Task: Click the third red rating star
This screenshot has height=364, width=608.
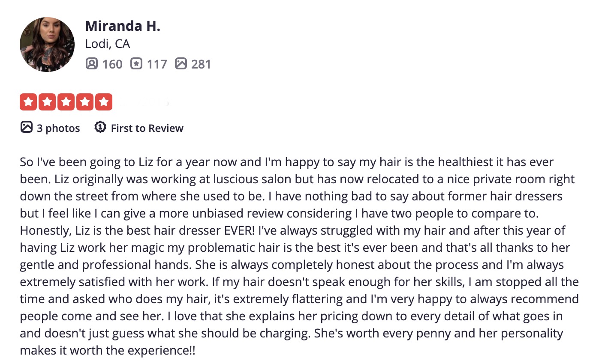Action: click(66, 102)
